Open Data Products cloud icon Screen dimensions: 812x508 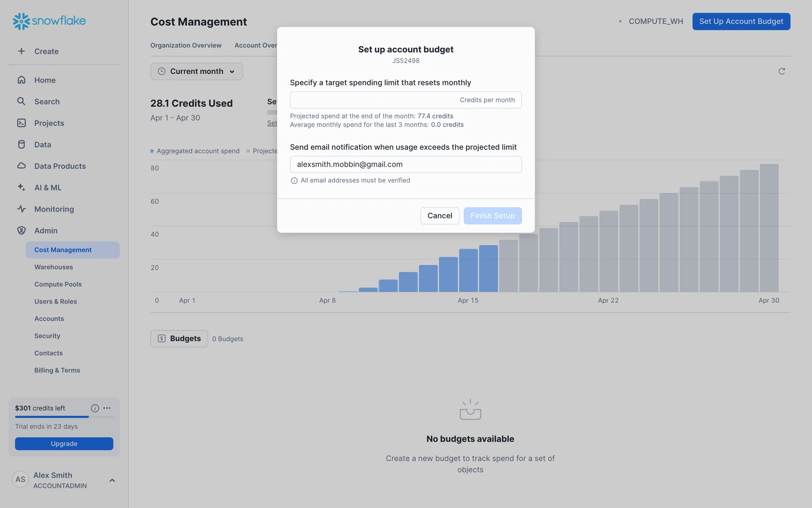point(21,166)
